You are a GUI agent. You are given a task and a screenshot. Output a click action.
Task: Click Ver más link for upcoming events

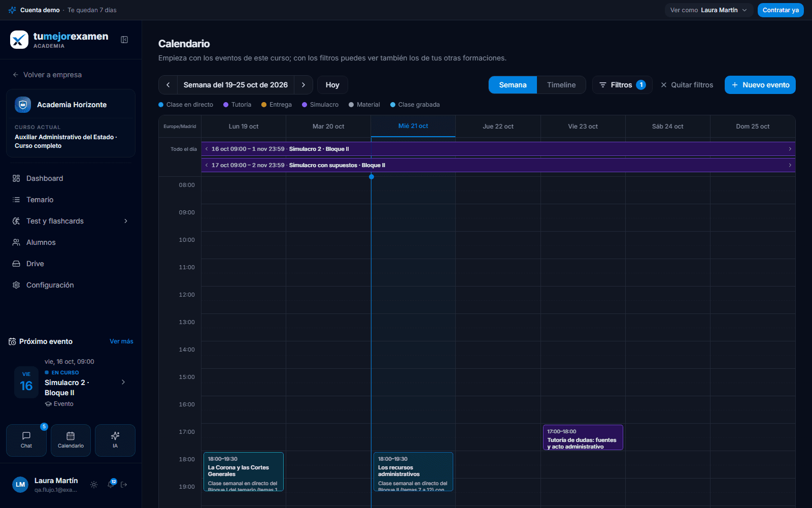point(121,341)
